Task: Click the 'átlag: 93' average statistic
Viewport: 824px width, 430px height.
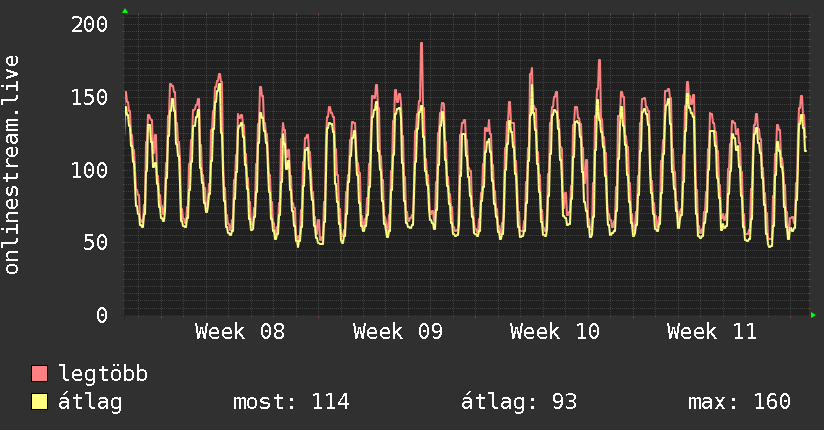Action: click(x=519, y=402)
